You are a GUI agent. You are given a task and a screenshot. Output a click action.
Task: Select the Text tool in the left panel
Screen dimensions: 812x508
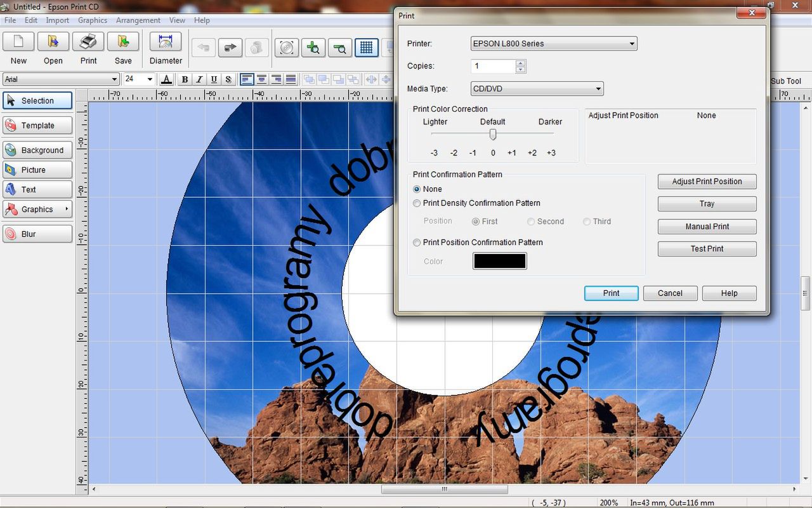(x=37, y=189)
